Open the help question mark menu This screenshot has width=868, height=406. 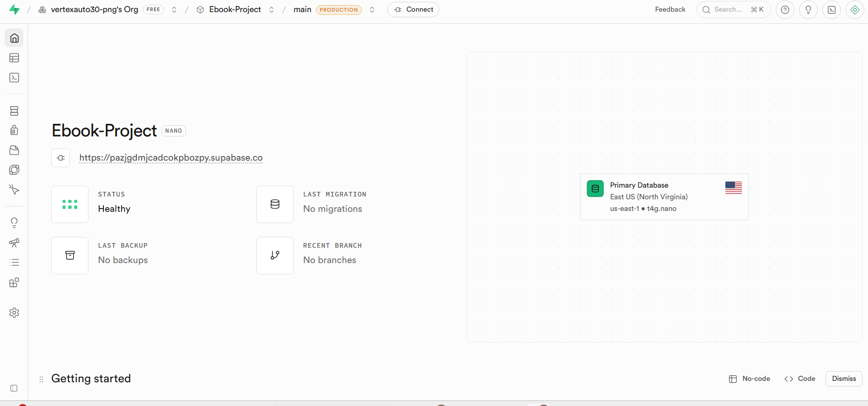tap(785, 10)
